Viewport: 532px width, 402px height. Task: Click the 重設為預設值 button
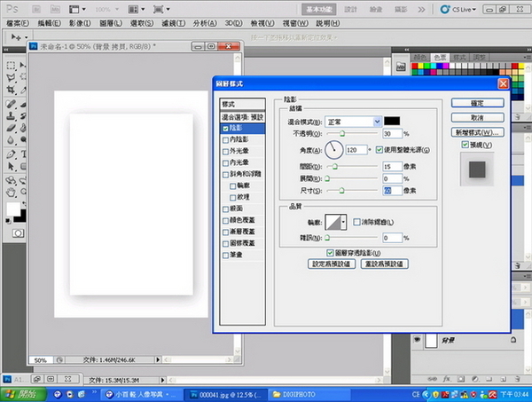385,264
